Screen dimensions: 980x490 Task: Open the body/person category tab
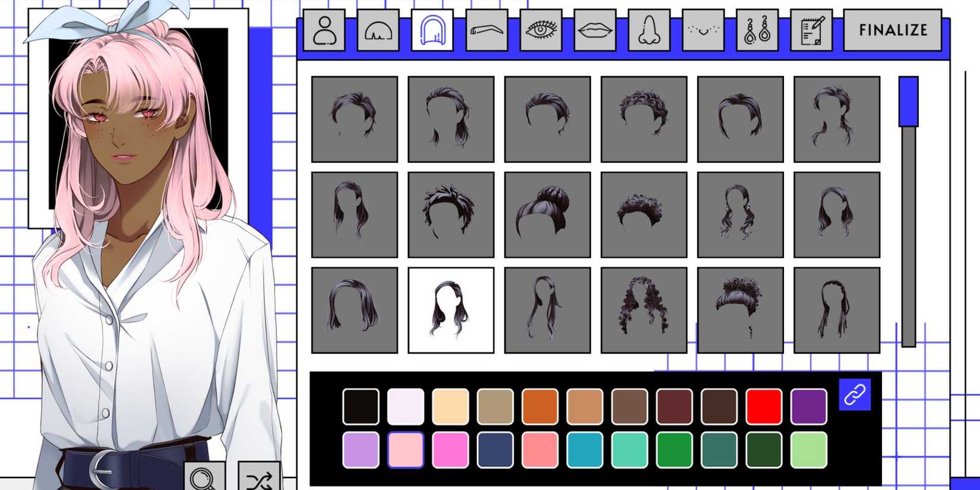(x=324, y=30)
